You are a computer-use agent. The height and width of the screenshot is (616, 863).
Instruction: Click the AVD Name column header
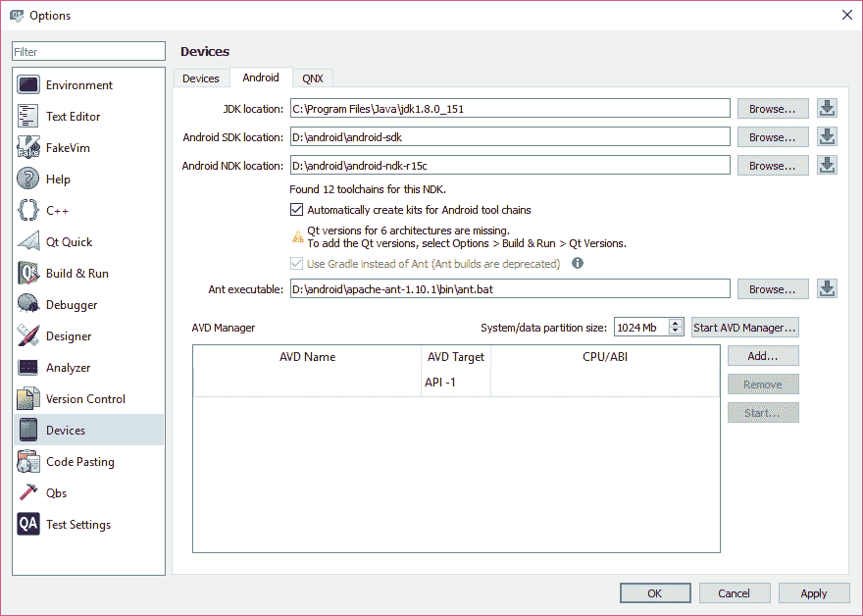[x=307, y=357]
